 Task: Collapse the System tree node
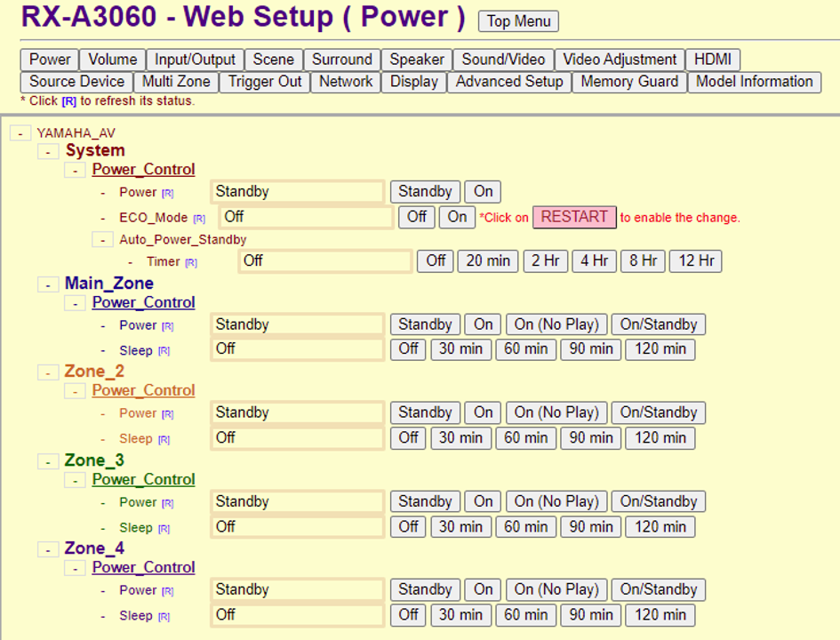pos(48,152)
